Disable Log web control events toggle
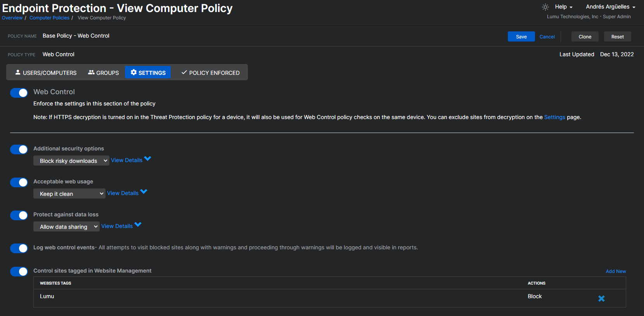 (19, 248)
